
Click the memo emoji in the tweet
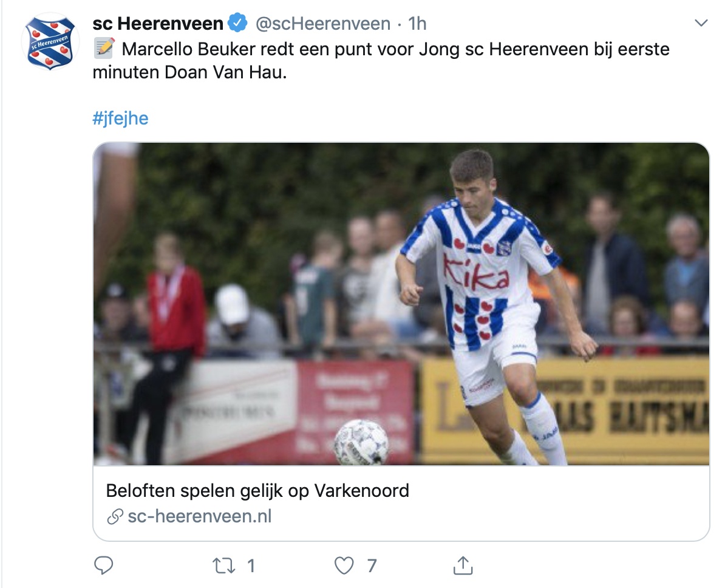[x=104, y=49]
